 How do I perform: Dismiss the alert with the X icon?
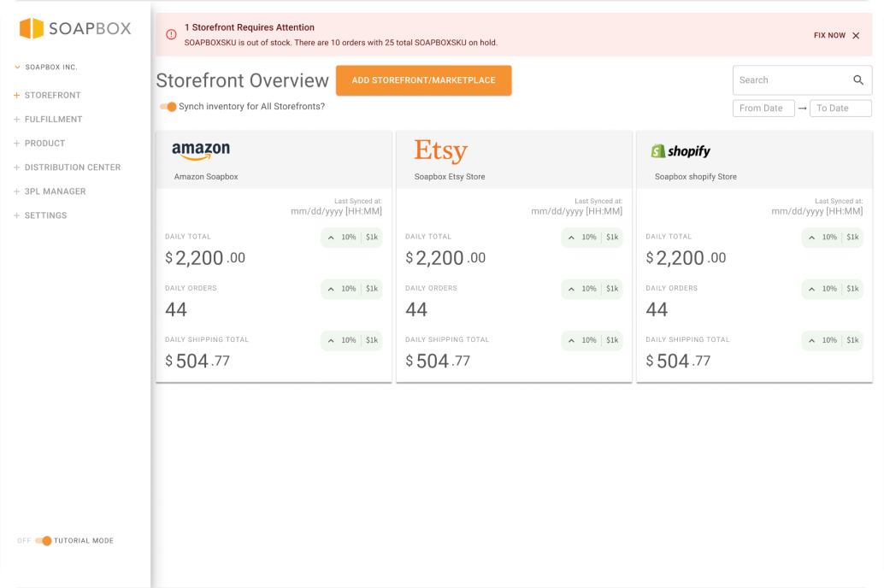tap(856, 36)
